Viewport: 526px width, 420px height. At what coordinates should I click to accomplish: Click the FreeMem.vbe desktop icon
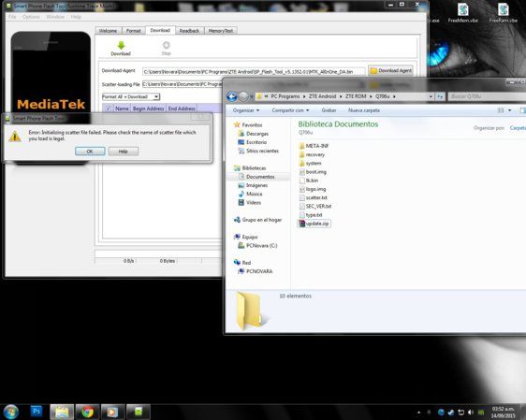pyautogui.click(x=463, y=13)
